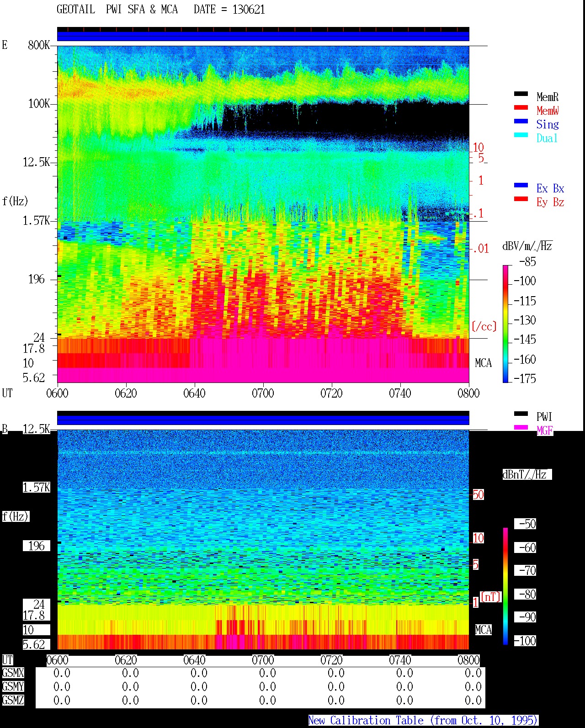Click the blue Ex Bx legend swatch
585x728 pixels.
pyautogui.click(x=521, y=186)
